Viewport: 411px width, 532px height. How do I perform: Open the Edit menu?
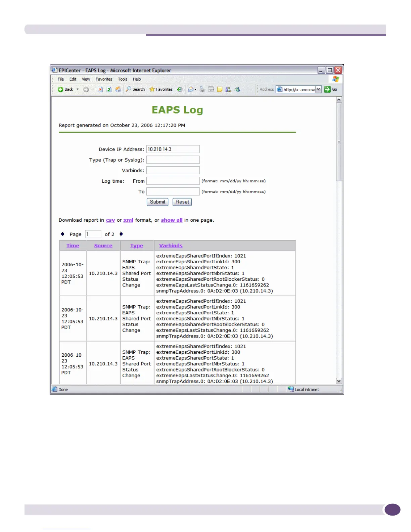(x=73, y=79)
